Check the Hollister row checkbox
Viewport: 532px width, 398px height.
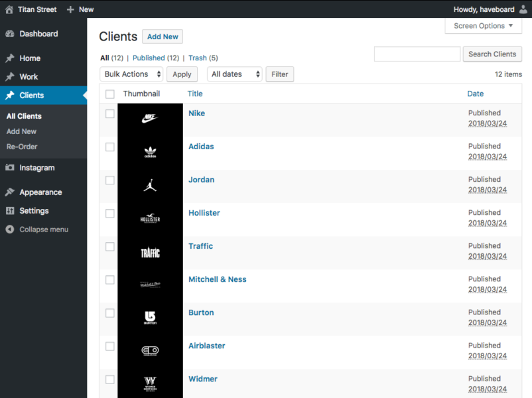(x=110, y=214)
